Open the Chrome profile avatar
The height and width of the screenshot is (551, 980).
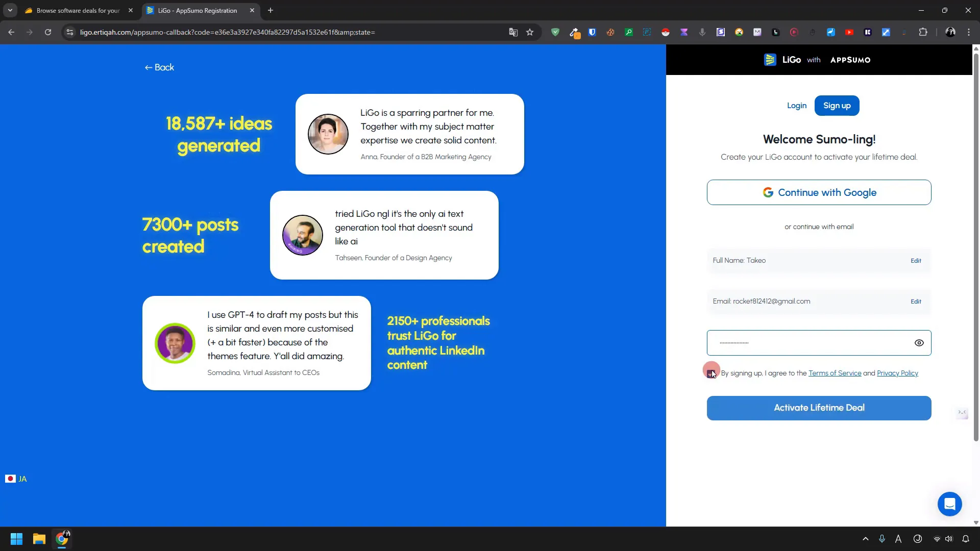(950, 32)
